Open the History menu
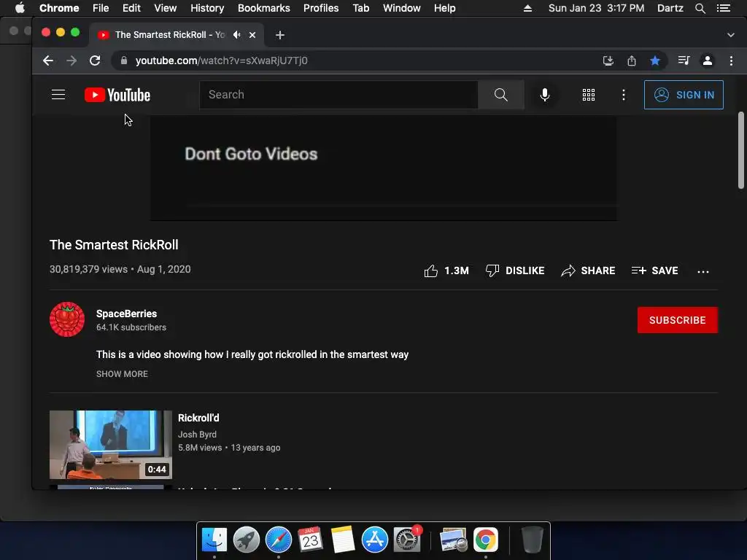747x560 pixels. pyautogui.click(x=207, y=8)
